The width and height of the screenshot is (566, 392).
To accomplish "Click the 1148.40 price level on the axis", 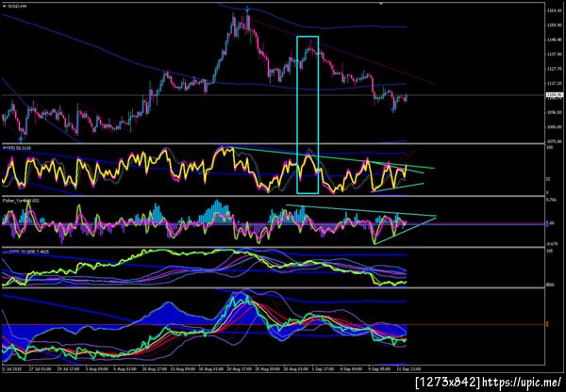I will click(x=555, y=40).
